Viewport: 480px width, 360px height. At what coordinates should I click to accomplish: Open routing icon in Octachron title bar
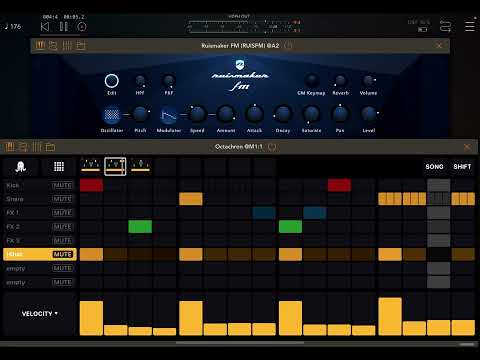(23, 147)
